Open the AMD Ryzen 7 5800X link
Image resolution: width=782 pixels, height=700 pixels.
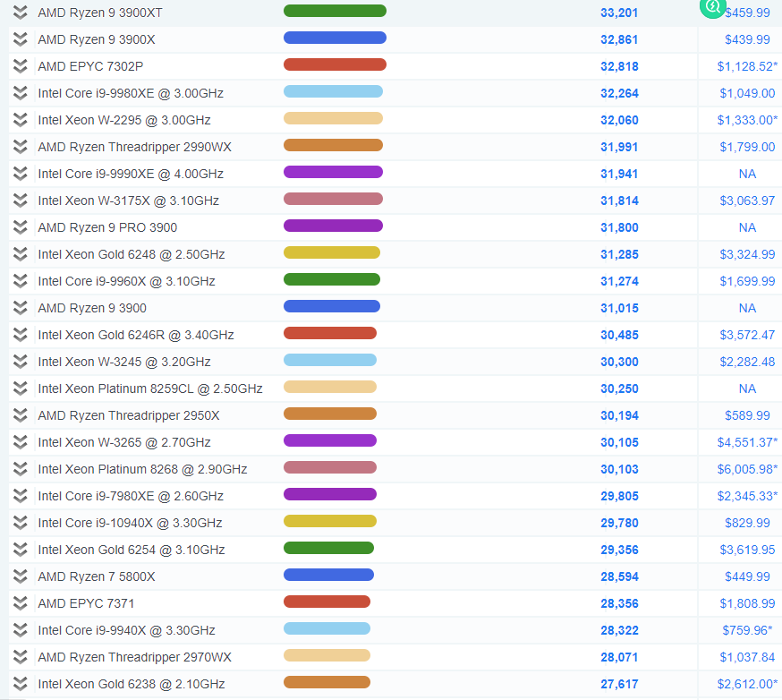(97, 576)
